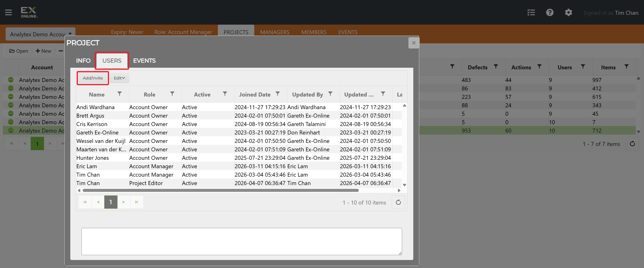Filter the Joined Date column
Screen dimensions: 644x268
pos(278,94)
